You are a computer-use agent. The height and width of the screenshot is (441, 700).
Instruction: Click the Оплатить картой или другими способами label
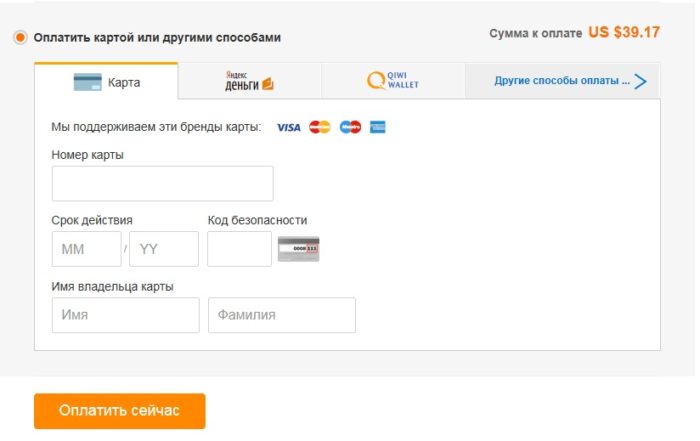(157, 37)
